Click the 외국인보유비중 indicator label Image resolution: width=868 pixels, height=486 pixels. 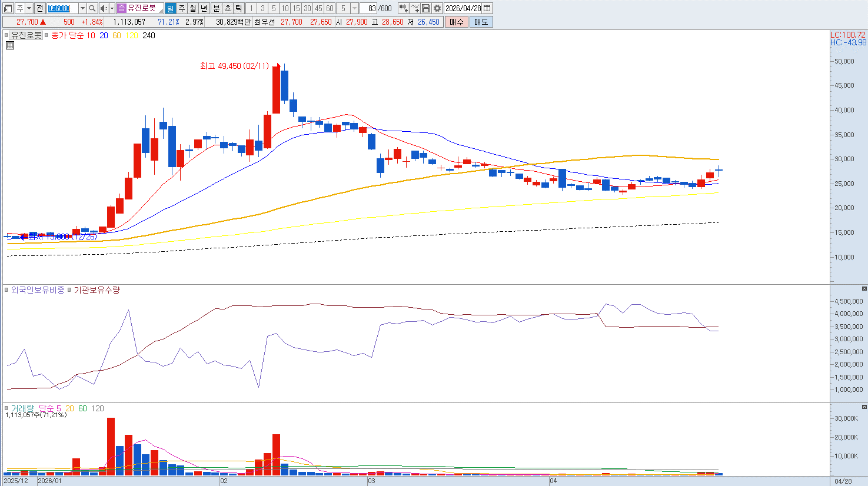38,290
